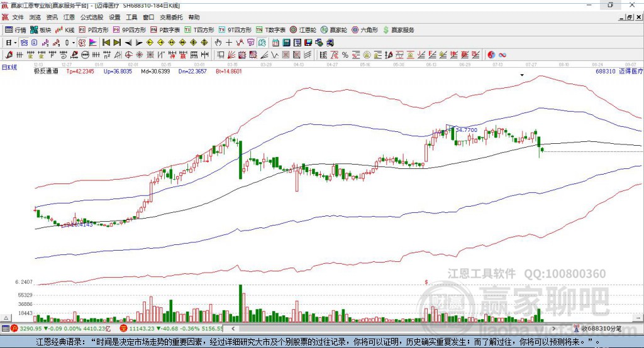Select the hand pan tool
This screenshot has width=644, height=348.
218,43
